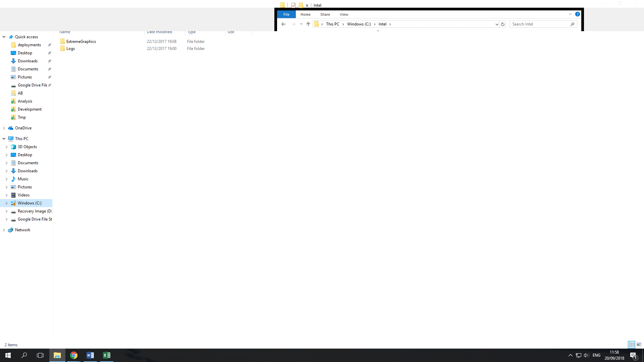Screen dimensions: 644x362
Task: Open the address bar history dropdown
Action: coord(497,24)
